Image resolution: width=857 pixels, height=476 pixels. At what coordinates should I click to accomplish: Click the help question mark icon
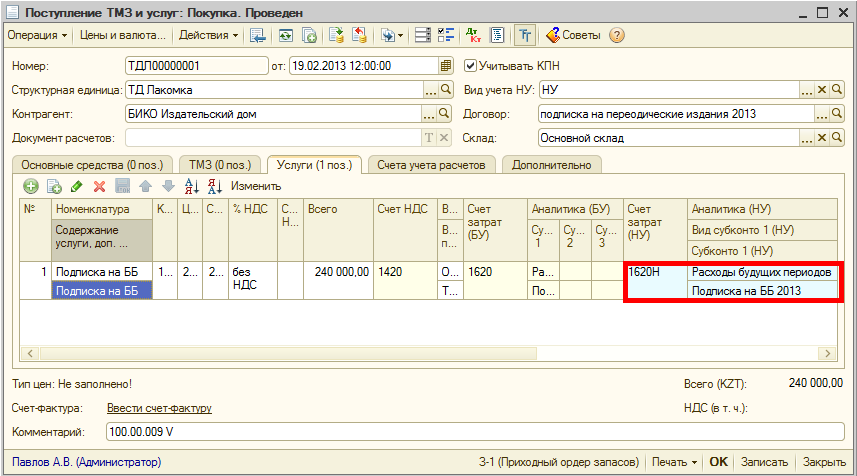[617, 35]
